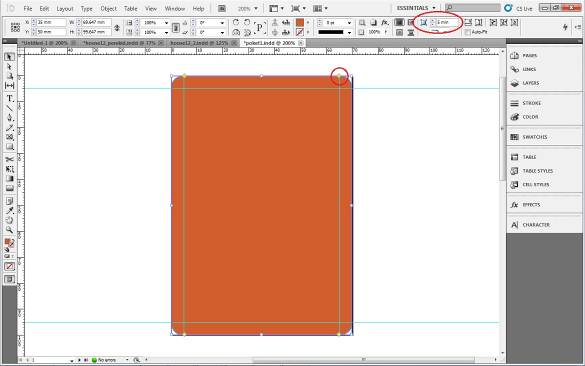Open the ESSENTIALS workspace switcher
Screen dimensions: 585x366
[x=416, y=8]
